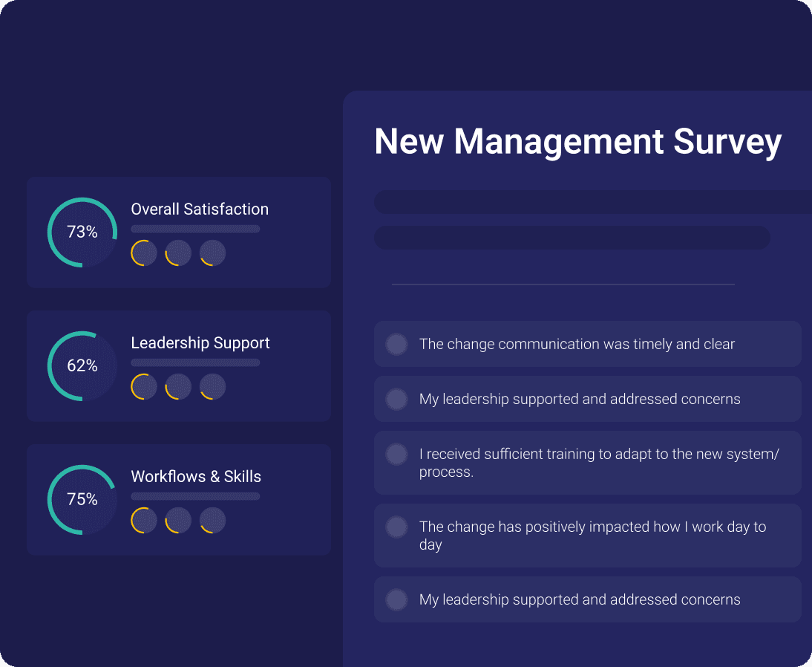The image size is (812, 667).
Task: Open the Overall Satisfaction card title
Action: tap(200, 209)
